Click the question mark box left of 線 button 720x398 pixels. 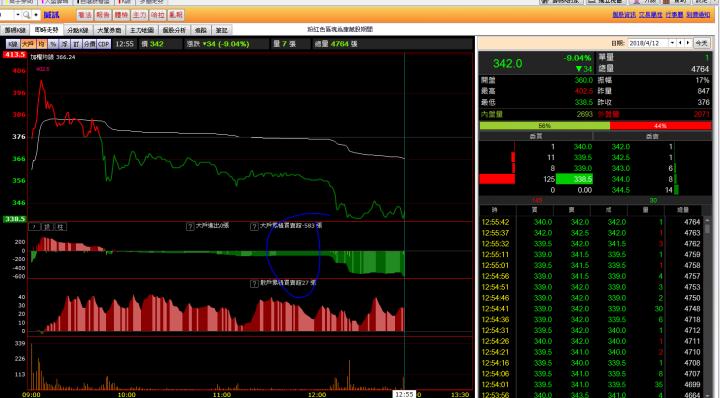point(34,227)
